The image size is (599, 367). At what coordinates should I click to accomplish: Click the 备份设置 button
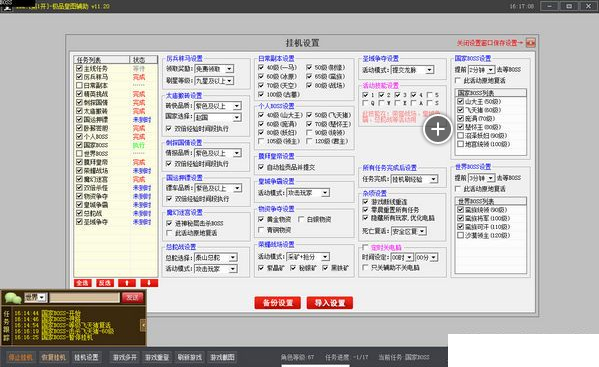tap(278, 303)
